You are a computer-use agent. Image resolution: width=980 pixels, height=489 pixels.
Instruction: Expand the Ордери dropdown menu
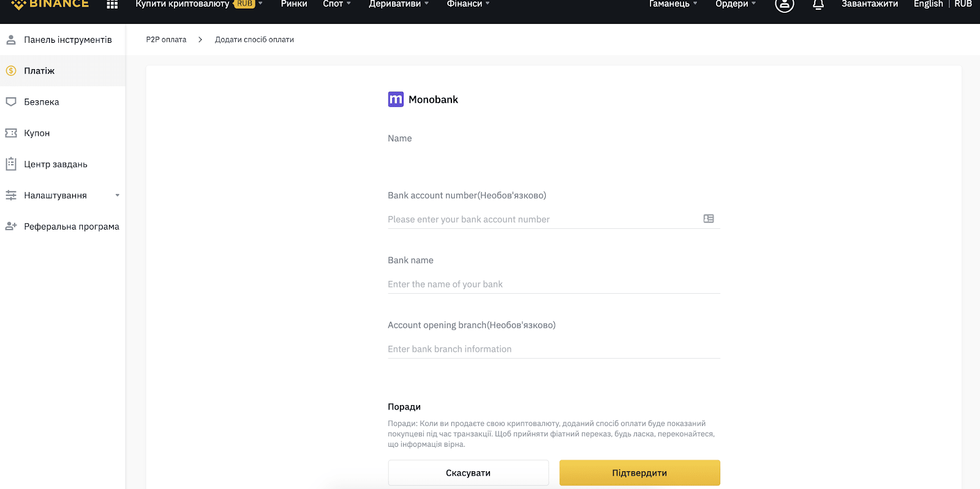click(x=753, y=4)
